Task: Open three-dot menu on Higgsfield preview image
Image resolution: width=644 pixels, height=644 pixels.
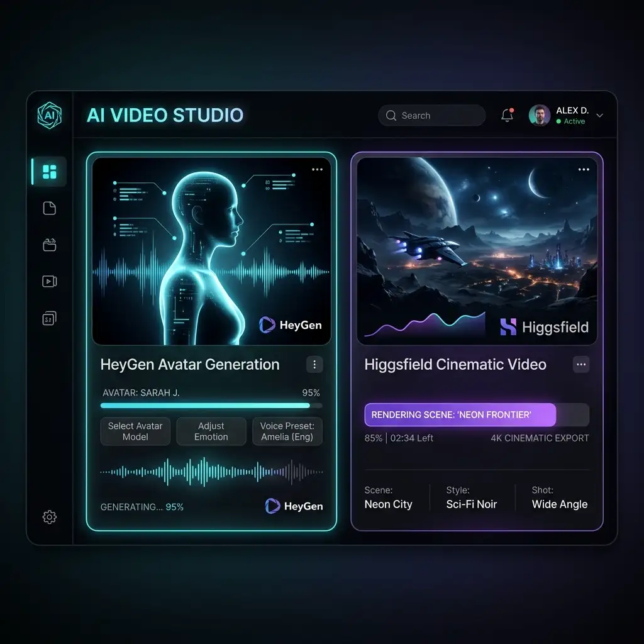Action: click(584, 169)
